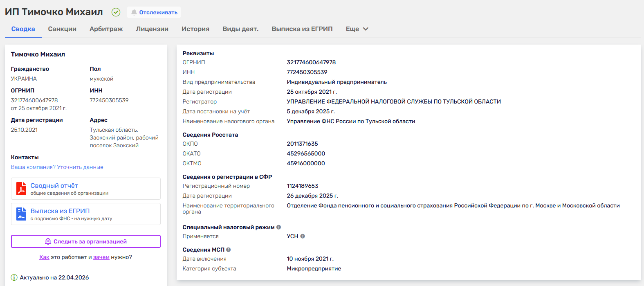Follow the Ваша компания? Уточнить данные link

pyautogui.click(x=57, y=167)
